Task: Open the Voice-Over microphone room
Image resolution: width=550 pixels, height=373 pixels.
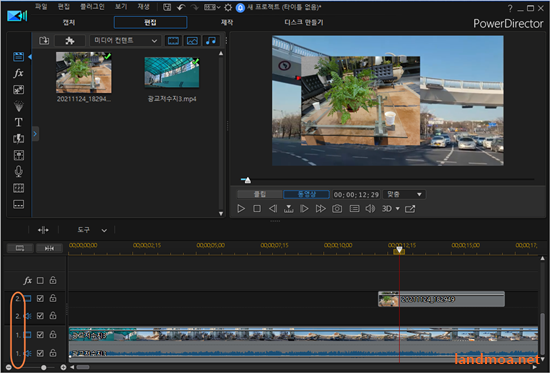Action: click(19, 171)
